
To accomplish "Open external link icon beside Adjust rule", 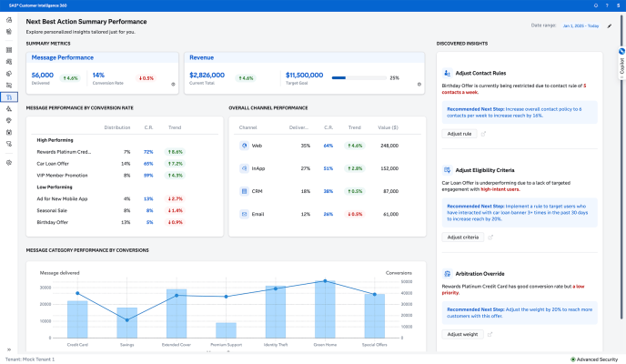I will [x=484, y=134].
